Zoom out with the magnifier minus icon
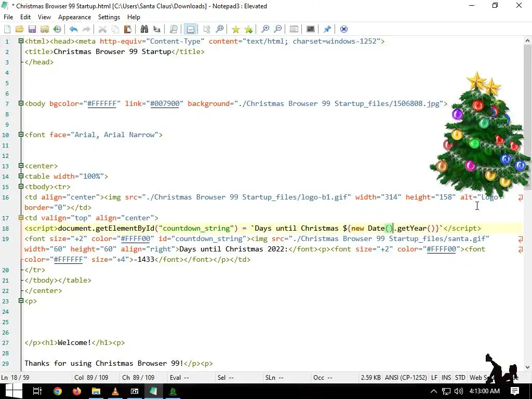Viewport: 532px width, 399px height. (277, 29)
